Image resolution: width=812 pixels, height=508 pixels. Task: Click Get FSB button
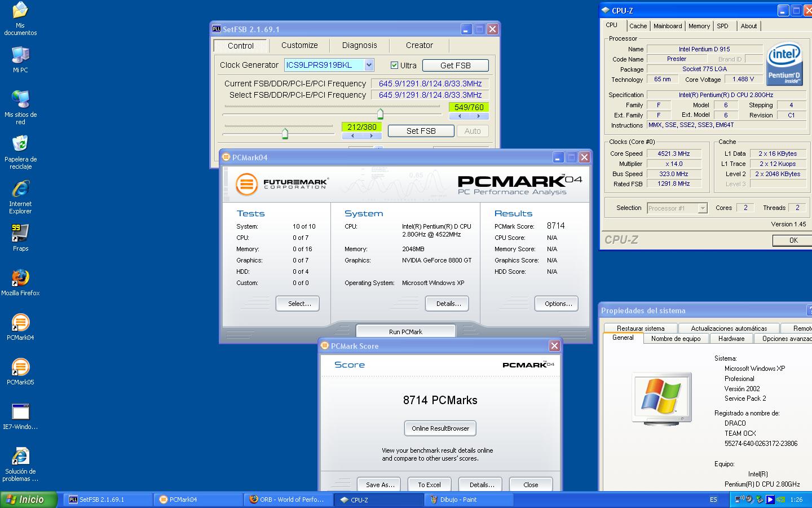coord(456,65)
